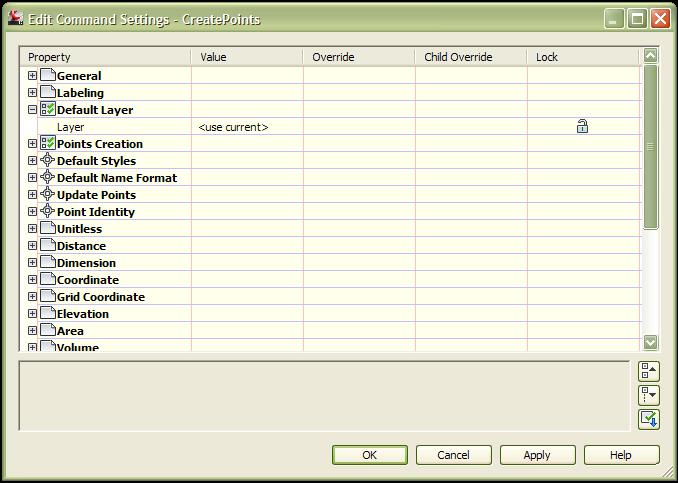678x483 pixels.
Task: Click the Unitless page icon
Action: click(48, 228)
